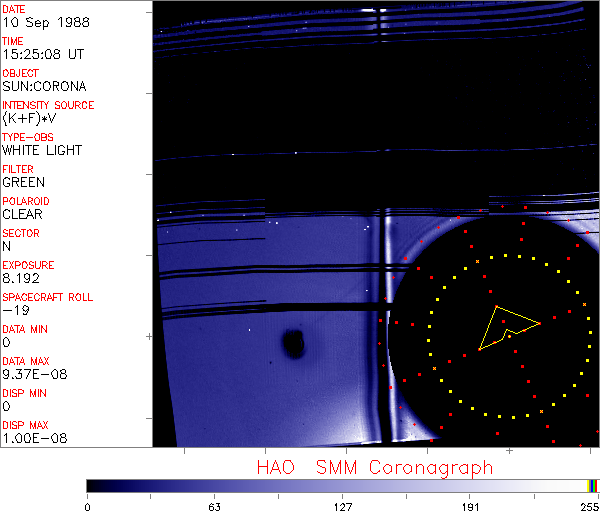
Task: Select the time value 15:25:08 UT
Action: [42, 54]
